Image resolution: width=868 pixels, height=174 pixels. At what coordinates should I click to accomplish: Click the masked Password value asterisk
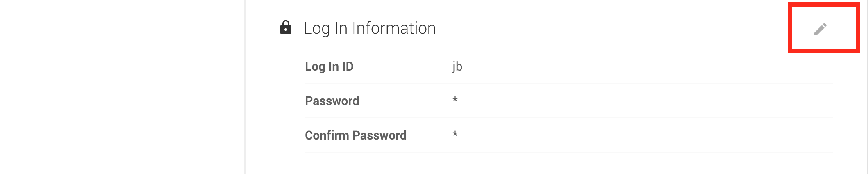click(x=455, y=100)
